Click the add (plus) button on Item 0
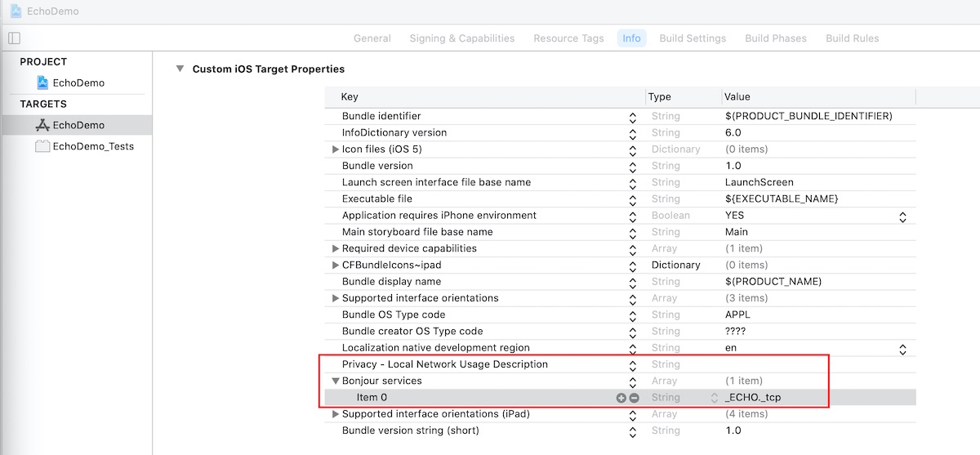980x455 pixels. tap(621, 398)
